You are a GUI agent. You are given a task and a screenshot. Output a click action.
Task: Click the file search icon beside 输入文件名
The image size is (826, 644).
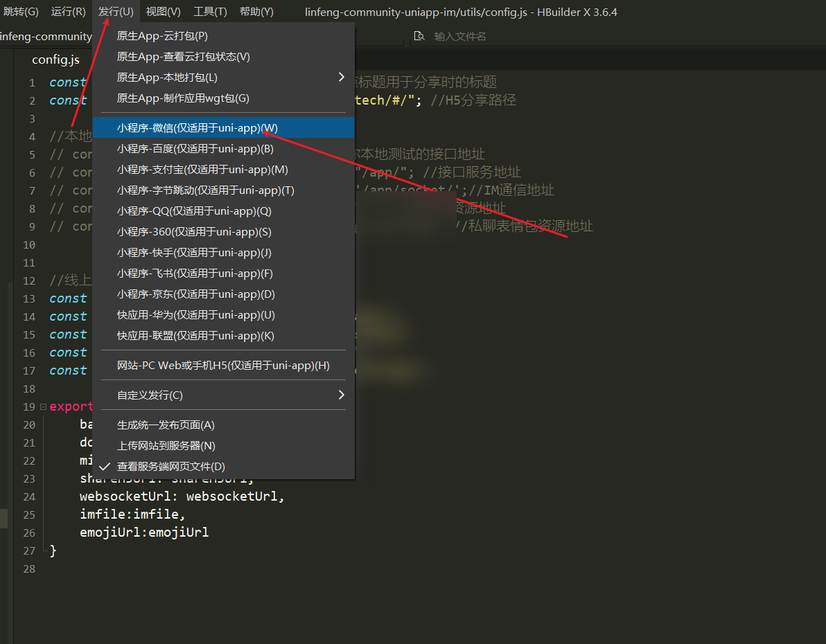pos(419,36)
